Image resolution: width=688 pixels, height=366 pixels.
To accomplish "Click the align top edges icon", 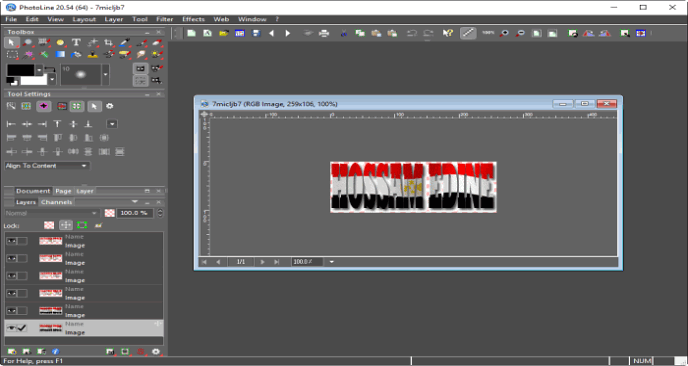I will (x=57, y=124).
